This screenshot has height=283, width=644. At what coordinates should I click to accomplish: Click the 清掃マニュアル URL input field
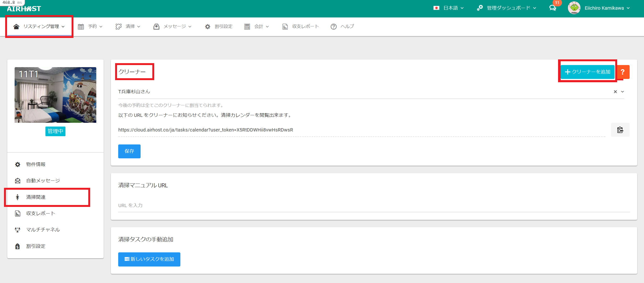click(373, 205)
